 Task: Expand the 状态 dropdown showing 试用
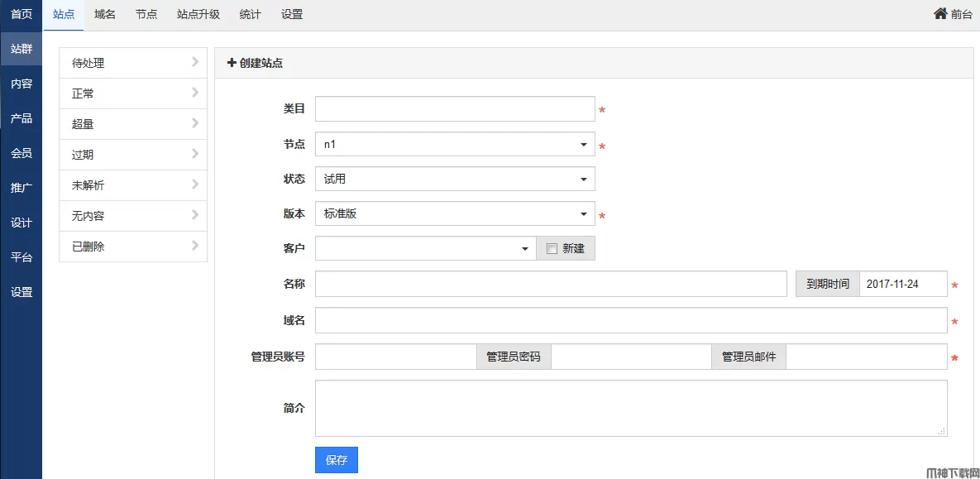tap(455, 180)
